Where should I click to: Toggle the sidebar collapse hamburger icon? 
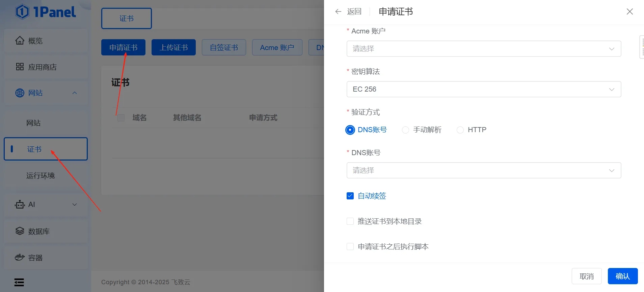coord(19,282)
